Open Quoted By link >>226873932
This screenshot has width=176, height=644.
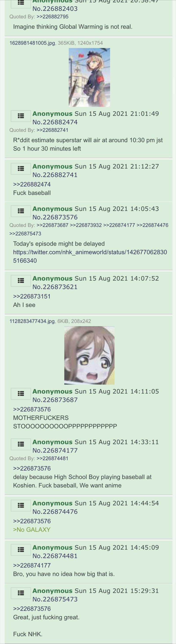pos(86,225)
